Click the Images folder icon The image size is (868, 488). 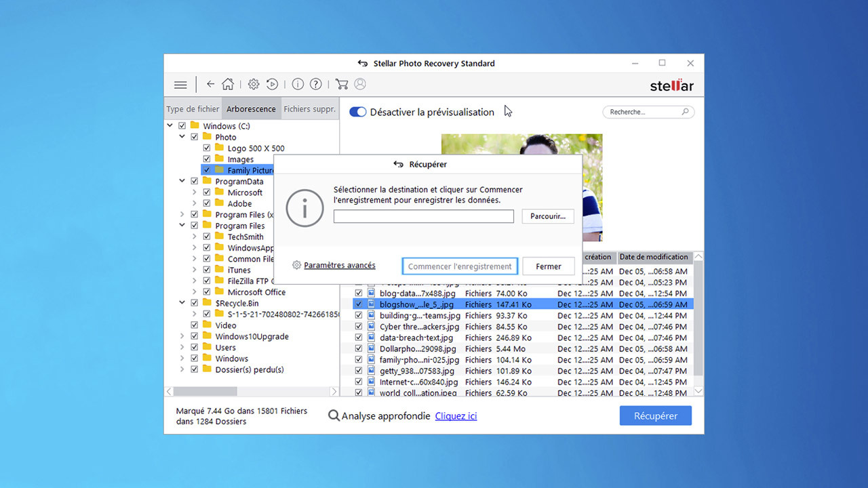coord(219,159)
